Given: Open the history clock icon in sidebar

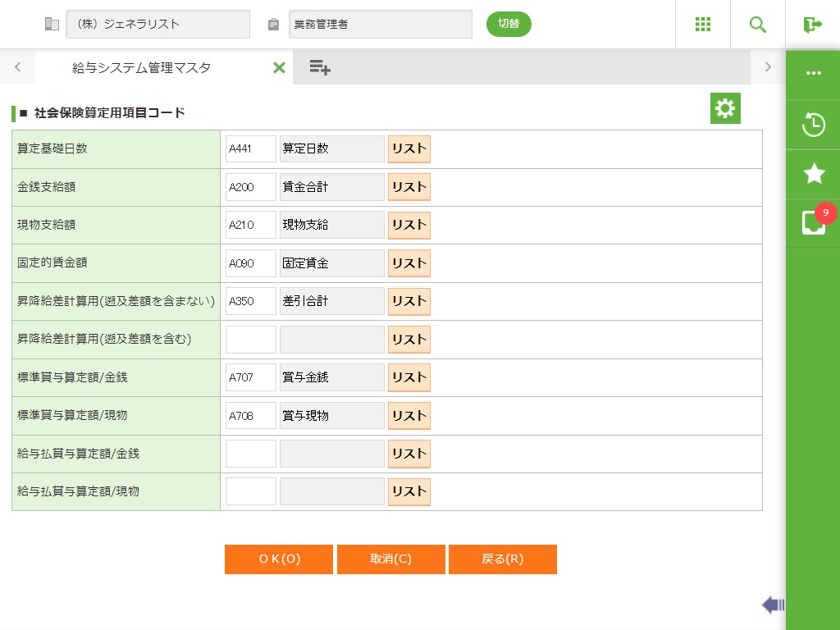Looking at the screenshot, I should click(813, 125).
